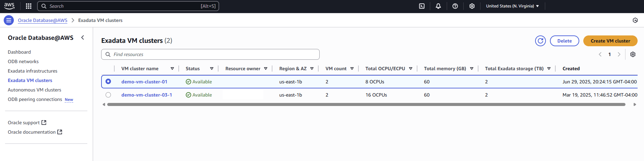Click the horizontal table scrollbar

point(366,105)
